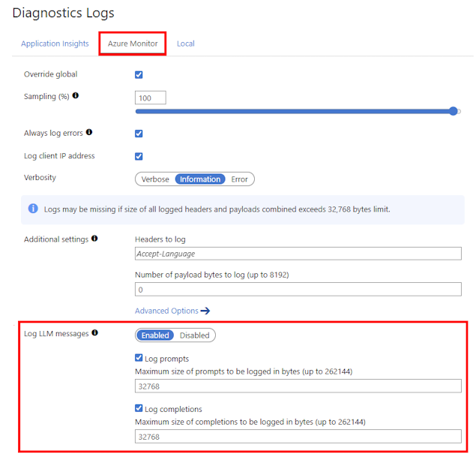Select Disabled for Log LLM messages
The height and width of the screenshot is (457, 476).
[194, 335]
